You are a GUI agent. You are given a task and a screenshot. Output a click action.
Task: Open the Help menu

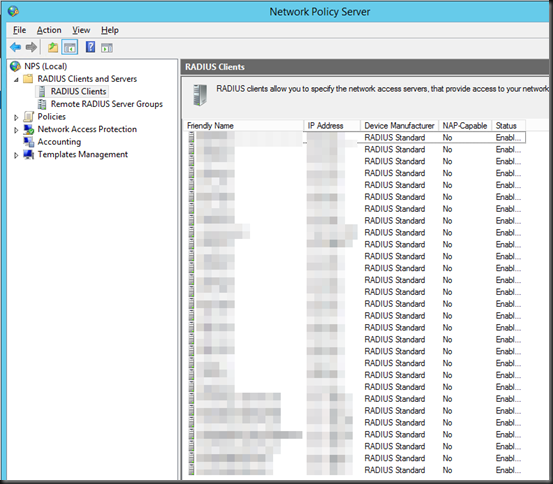(x=110, y=30)
